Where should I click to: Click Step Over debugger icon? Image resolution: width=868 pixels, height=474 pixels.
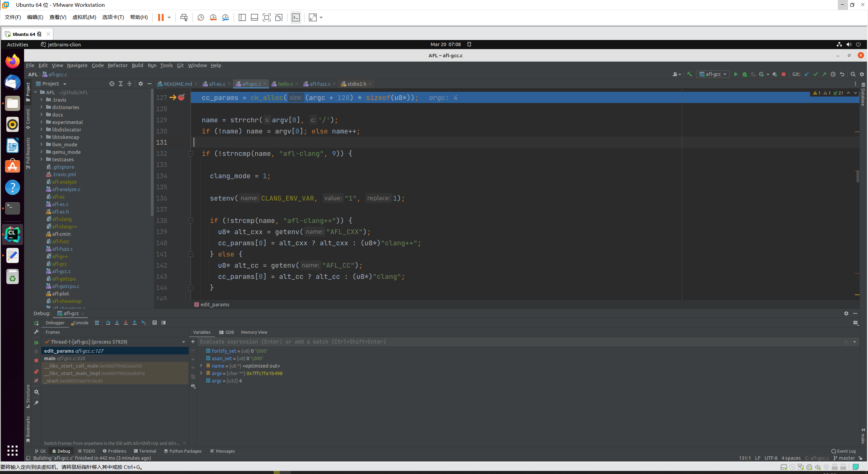[108, 323]
